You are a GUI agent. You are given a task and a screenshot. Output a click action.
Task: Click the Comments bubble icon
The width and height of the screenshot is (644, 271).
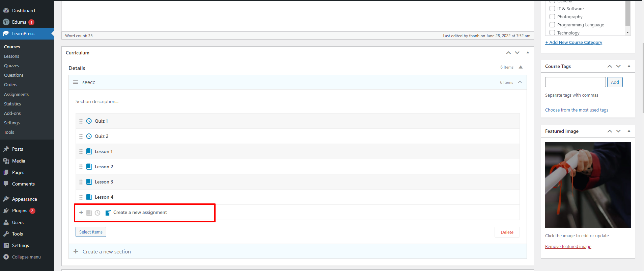pos(6,184)
